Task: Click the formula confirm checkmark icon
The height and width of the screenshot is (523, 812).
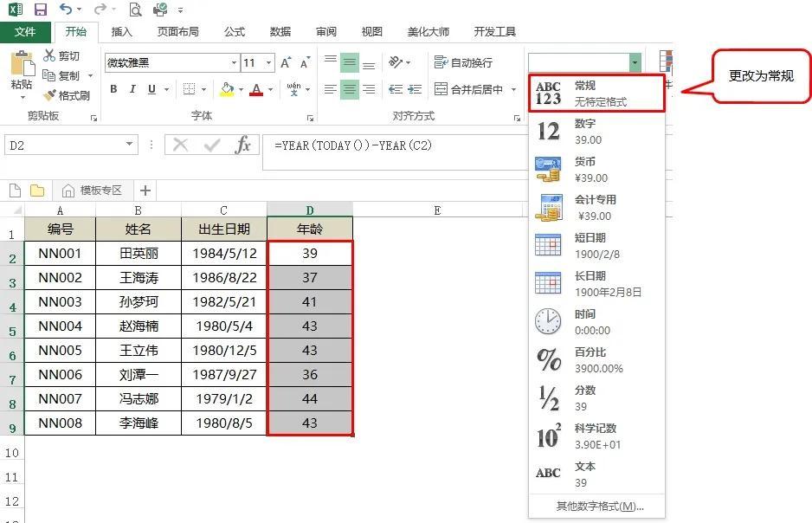Action: click(x=212, y=145)
